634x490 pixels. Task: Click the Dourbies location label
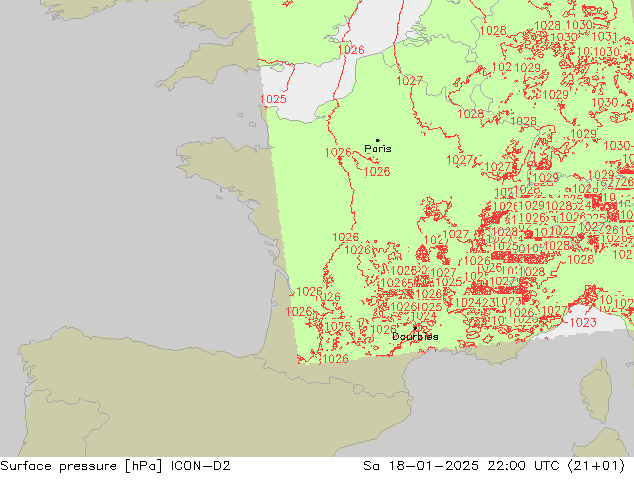415,336
